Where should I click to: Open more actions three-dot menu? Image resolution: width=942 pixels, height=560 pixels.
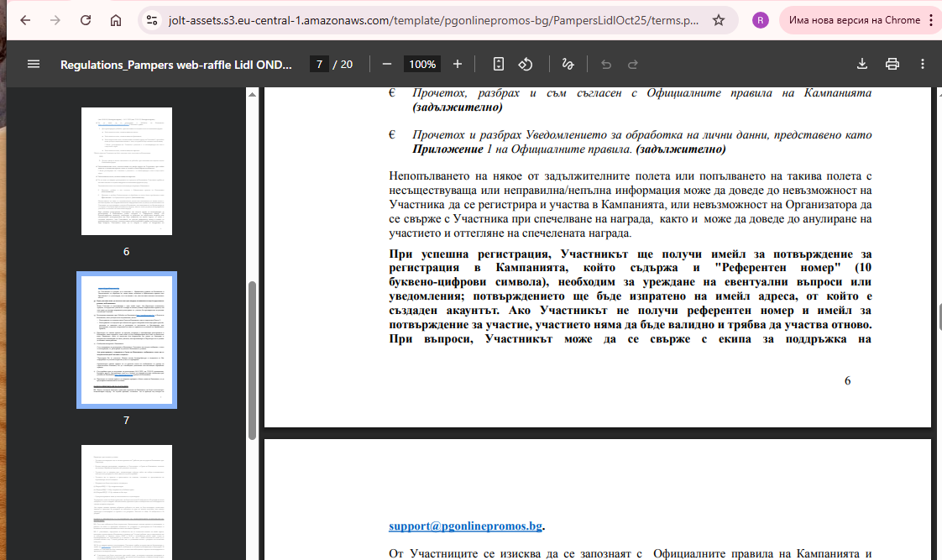[923, 65]
